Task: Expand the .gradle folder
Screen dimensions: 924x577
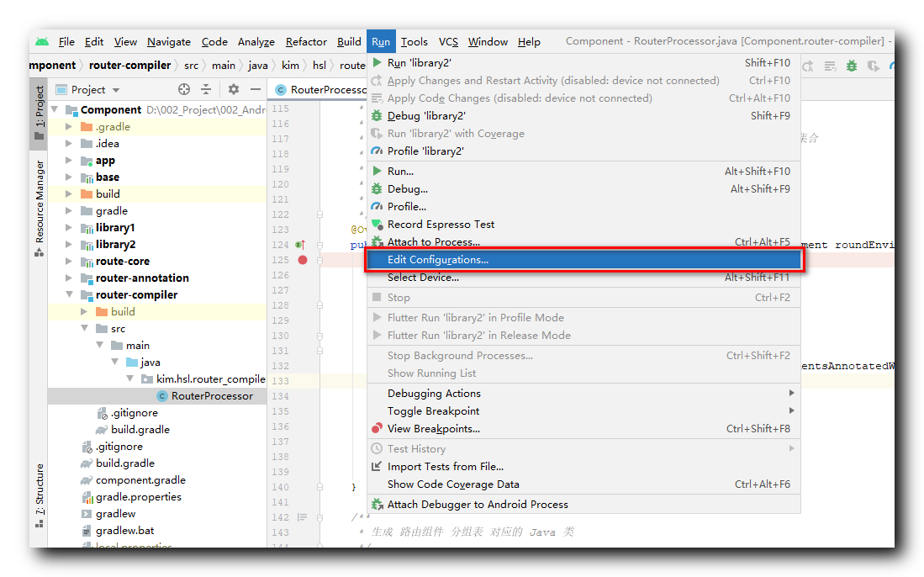Action: 69,127
